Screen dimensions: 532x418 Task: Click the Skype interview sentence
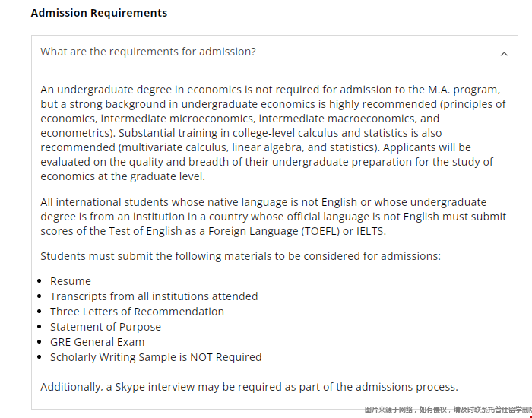pyautogui.click(x=249, y=387)
